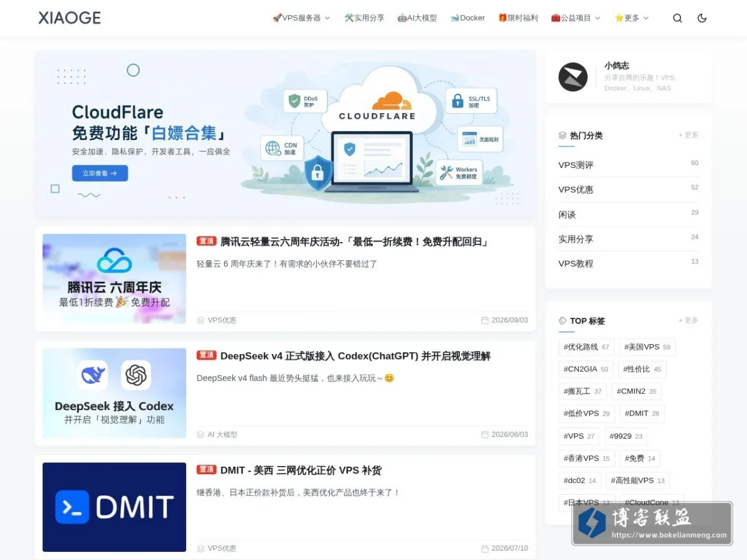This screenshot has height=560, width=747.
Task: Click 置顶 badge on DMIT article
Action: tap(207, 469)
